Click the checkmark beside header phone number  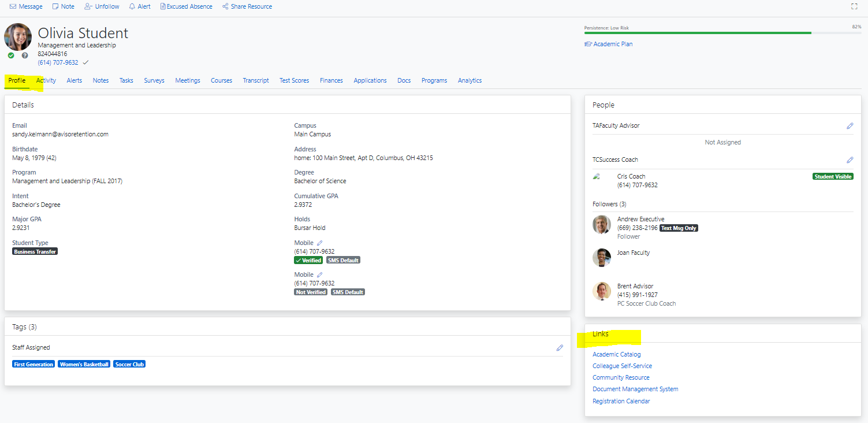pos(85,62)
